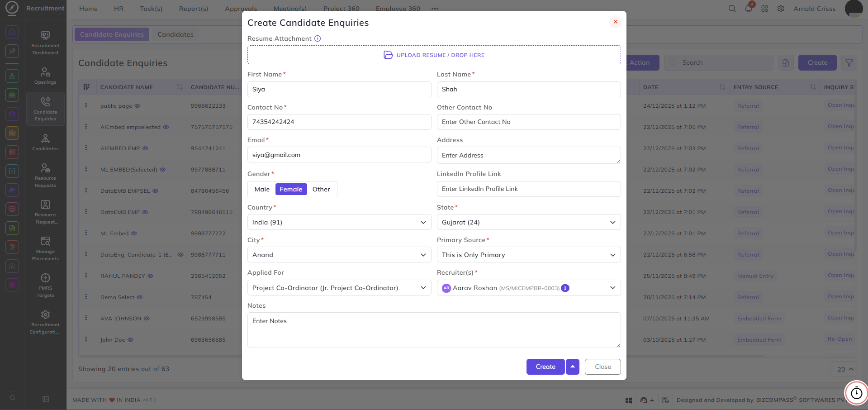This screenshot has width=868, height=410.
Task: Open the more menu dots in top nav
Action: [x=435, y=9]
